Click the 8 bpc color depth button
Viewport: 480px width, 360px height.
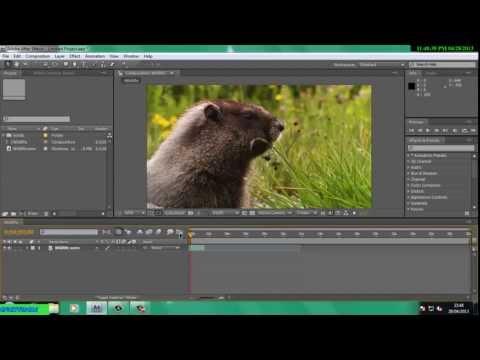32,213
